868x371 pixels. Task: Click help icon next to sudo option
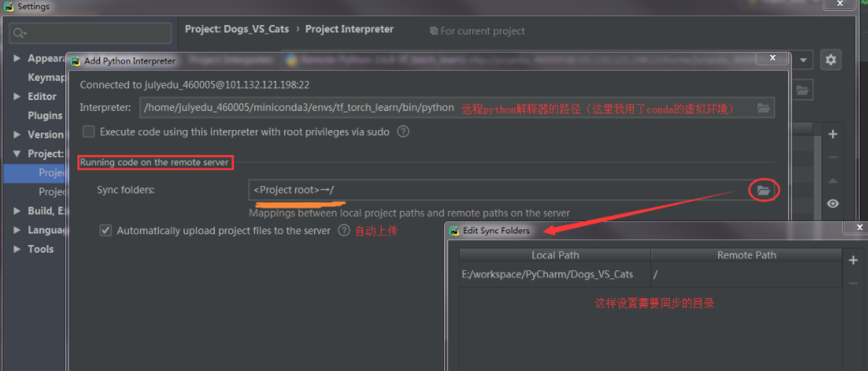click(403, 132)
